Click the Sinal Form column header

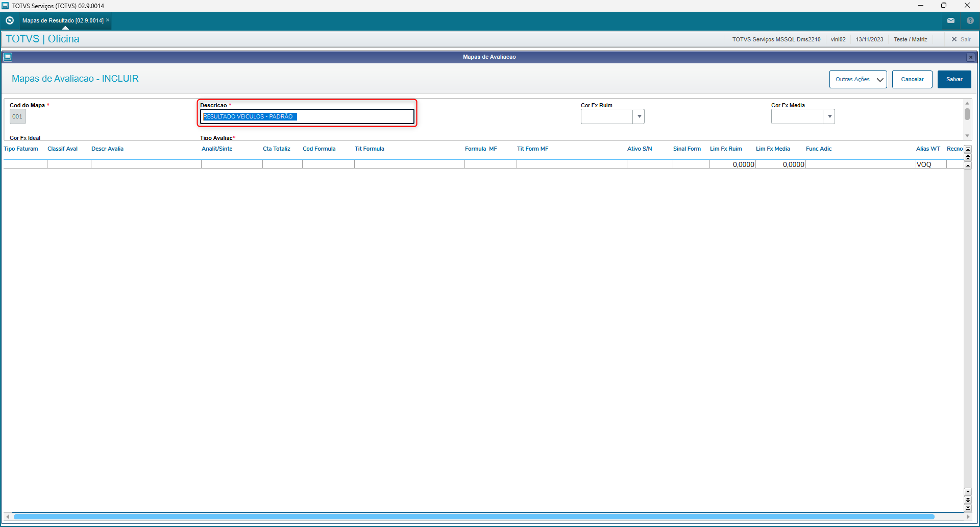687,149
